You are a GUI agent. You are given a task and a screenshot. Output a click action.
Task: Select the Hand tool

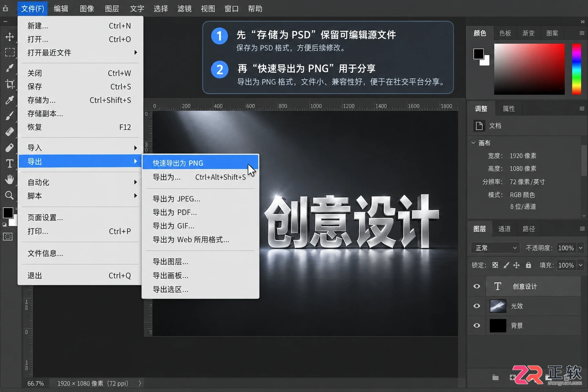click(x=9, y=179)
